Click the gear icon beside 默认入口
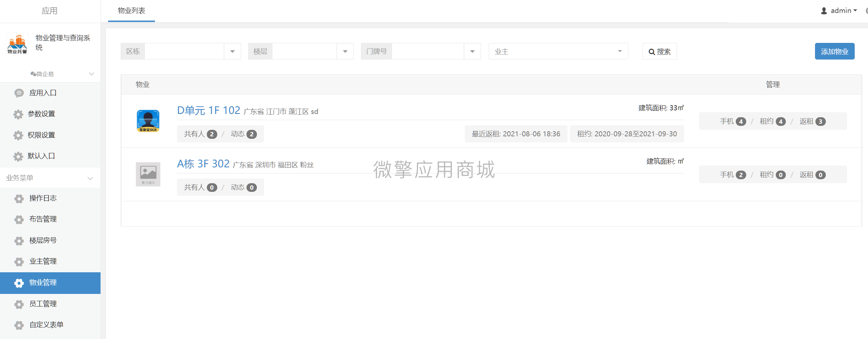This screenshot has height=339, width=868. (x=18, y=156)
